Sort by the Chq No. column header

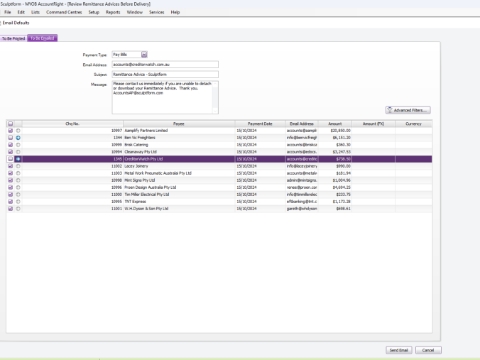[x=72, y=124]
